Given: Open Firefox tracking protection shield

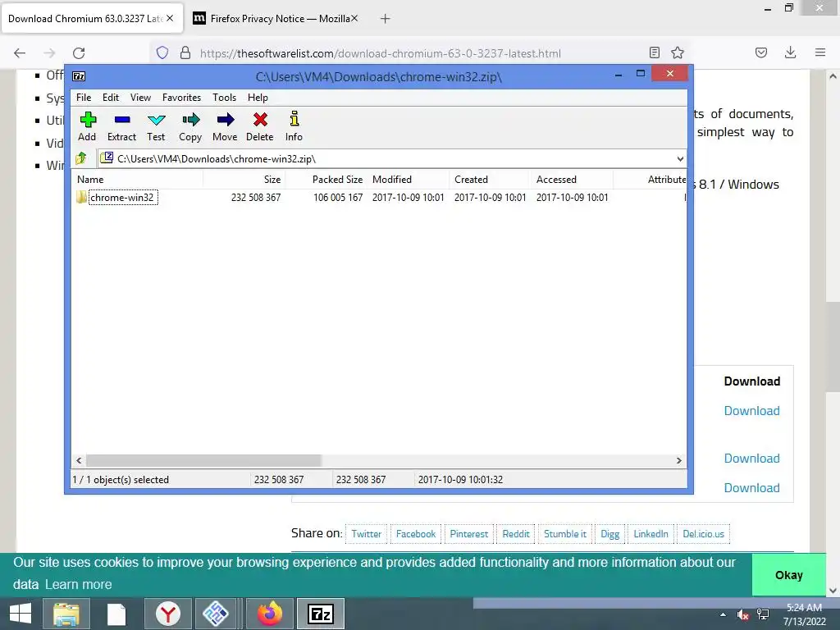Looking at the screenshot, I should pos(162,53).
